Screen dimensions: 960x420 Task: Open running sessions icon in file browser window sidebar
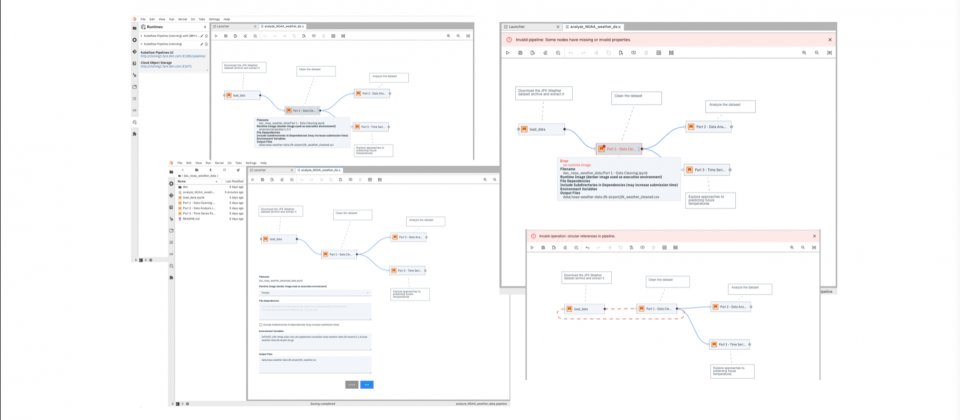(171, 184)
